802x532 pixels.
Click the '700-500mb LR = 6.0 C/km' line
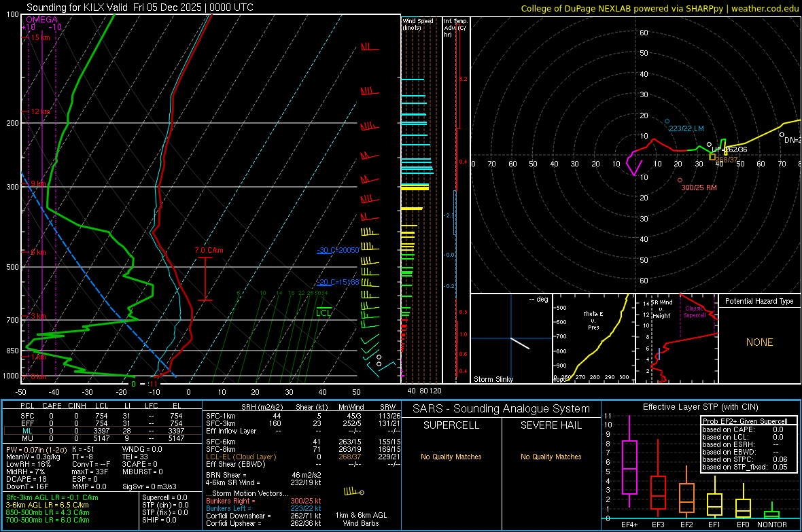tap(48, 520)
